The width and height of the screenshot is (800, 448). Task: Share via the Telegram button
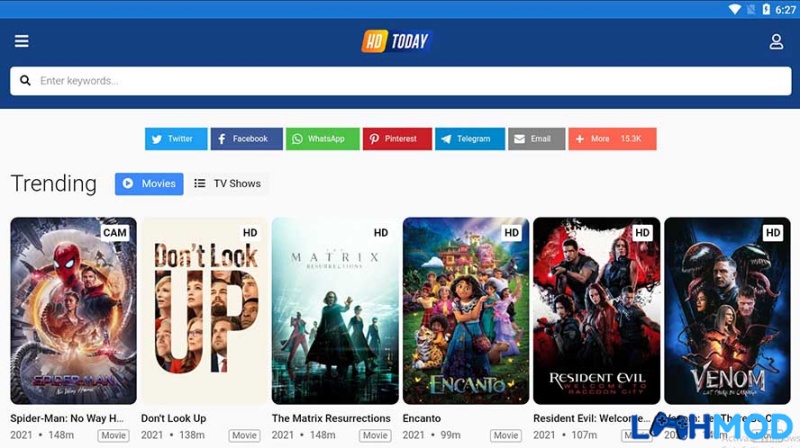[x=470, y=139]
